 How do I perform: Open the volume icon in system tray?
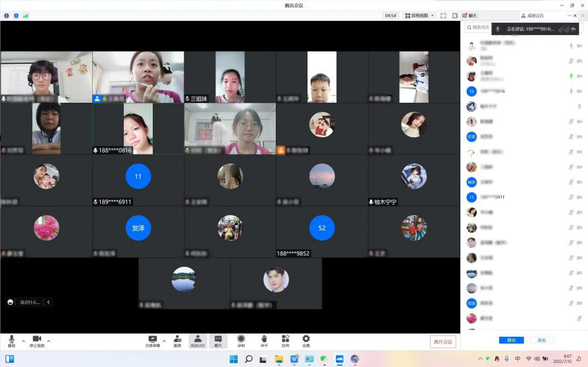tap(537, 359)
